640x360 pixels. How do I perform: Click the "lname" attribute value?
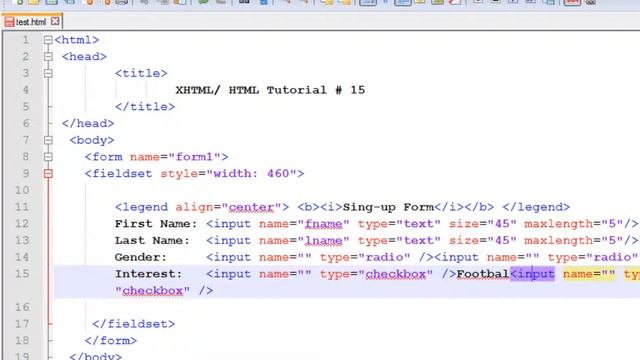click(323, 240)
